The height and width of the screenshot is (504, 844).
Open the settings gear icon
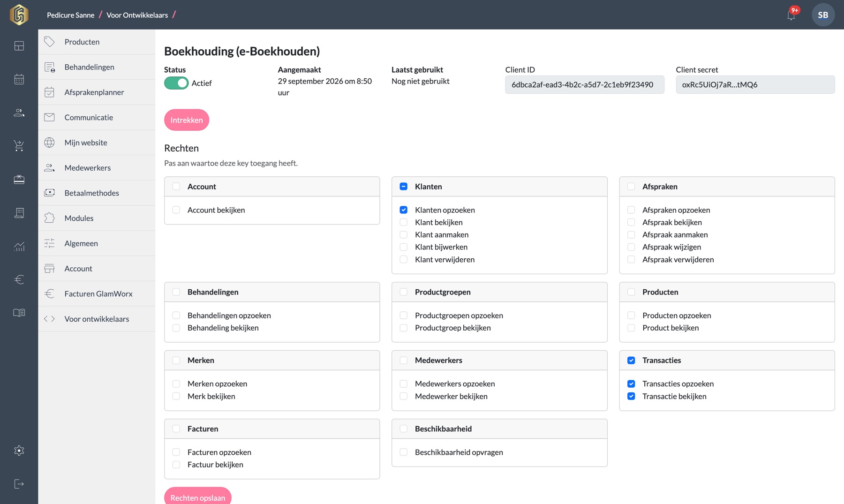[19, 451]
